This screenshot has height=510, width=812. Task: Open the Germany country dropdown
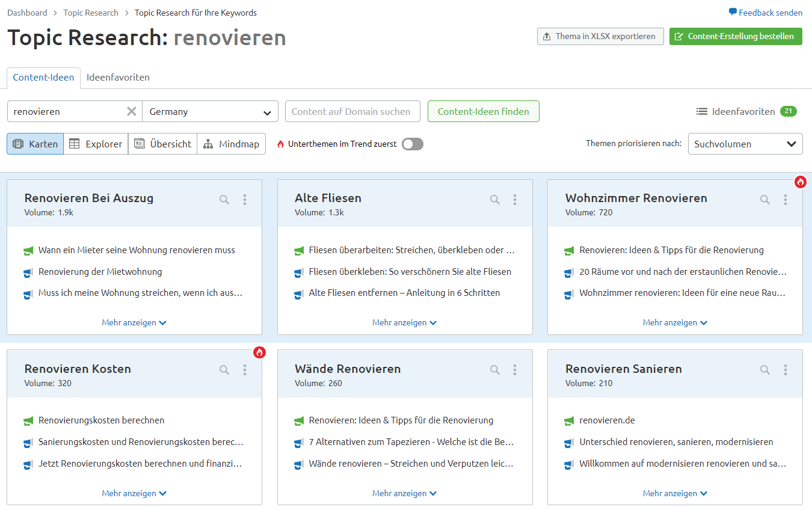coord(210,111)
